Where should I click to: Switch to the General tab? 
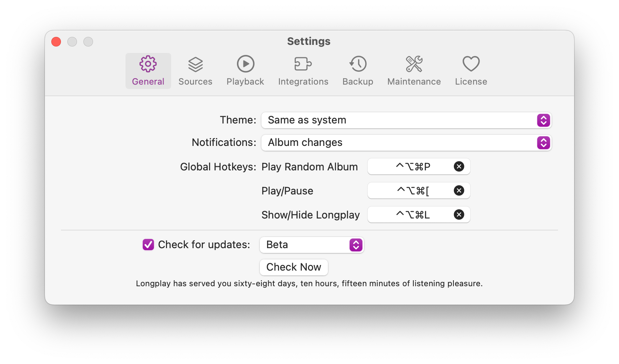[x=148, y=71]
